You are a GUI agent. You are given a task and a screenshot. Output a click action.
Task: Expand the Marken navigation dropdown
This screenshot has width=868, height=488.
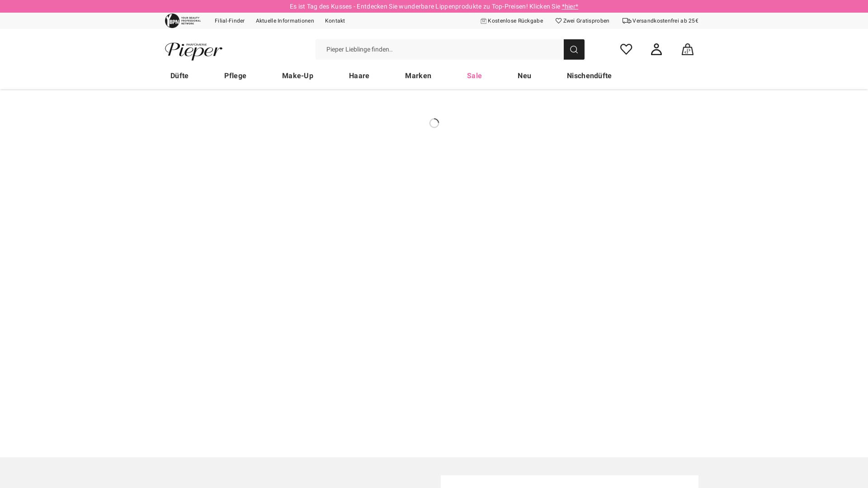pos(418,75)
